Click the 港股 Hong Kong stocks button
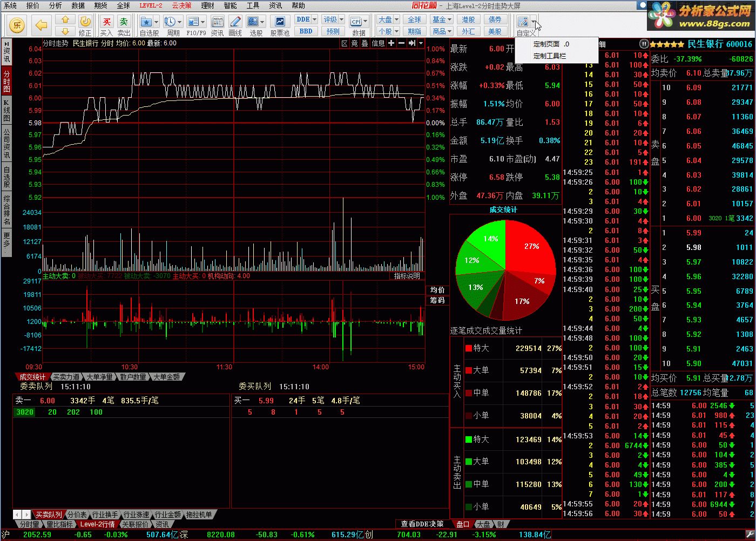 click(x=468, y=19)
